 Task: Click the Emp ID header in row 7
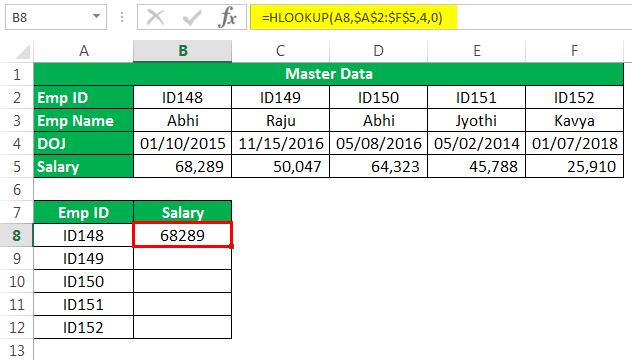(x=83, y=212)
